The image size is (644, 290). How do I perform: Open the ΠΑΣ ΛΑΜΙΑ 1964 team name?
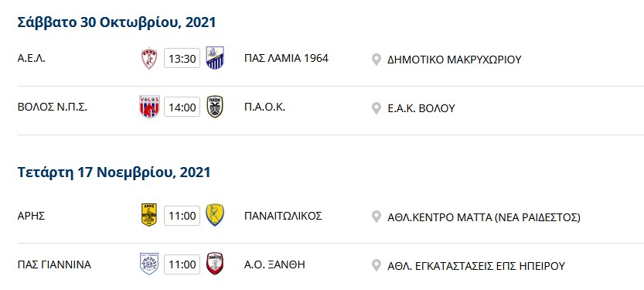pos(286,58)
